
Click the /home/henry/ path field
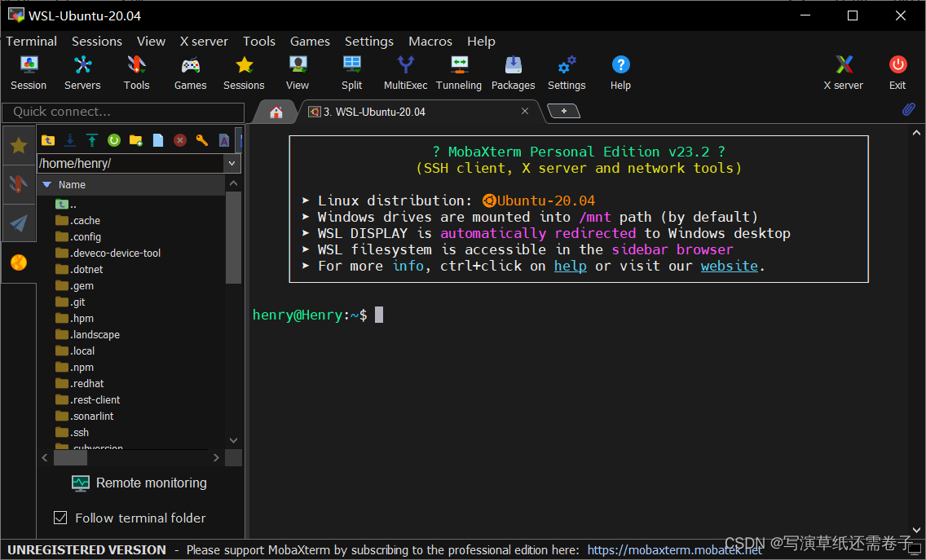tap(130, 164)
